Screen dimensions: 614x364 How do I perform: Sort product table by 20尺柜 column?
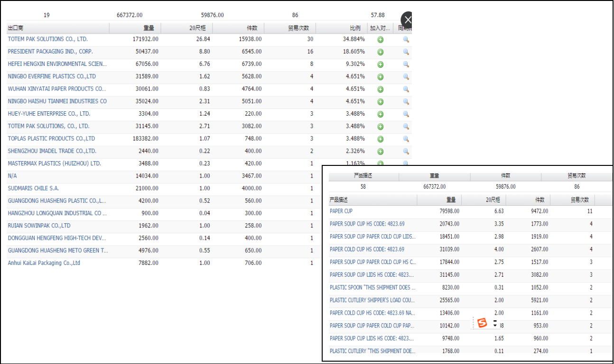click(484, 200)
